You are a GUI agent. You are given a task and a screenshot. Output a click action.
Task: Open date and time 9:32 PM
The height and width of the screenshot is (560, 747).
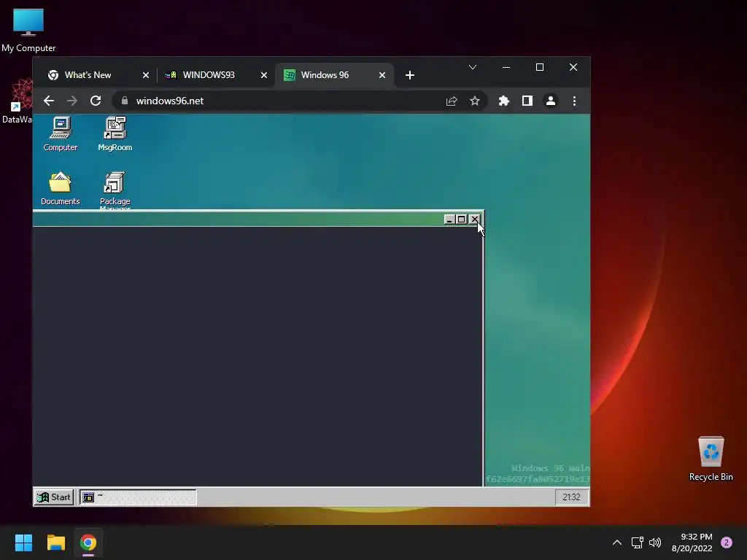[x=692, y=542]
